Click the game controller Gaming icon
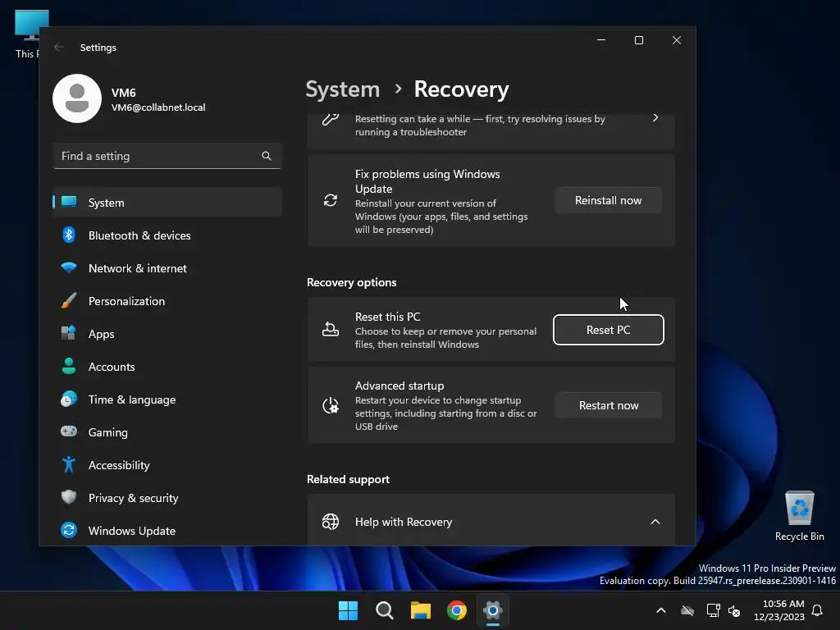Image resolution: width=840 pixels, height=630 pixels. [x=69, y=431]
